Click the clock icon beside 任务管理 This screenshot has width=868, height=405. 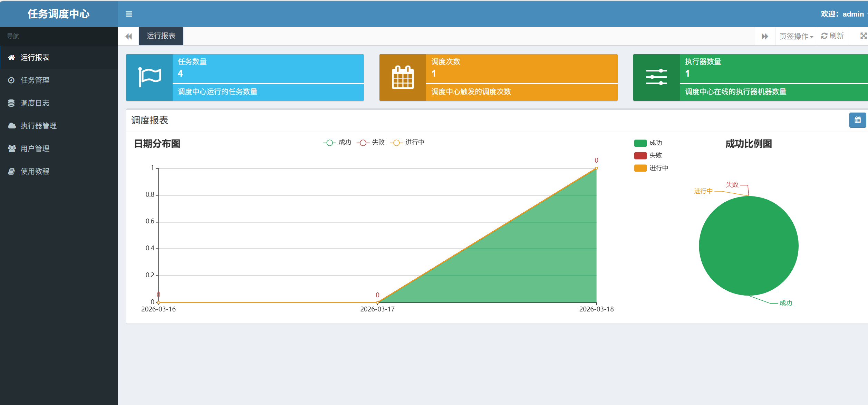pyautogui.click(x=11, y=80)
